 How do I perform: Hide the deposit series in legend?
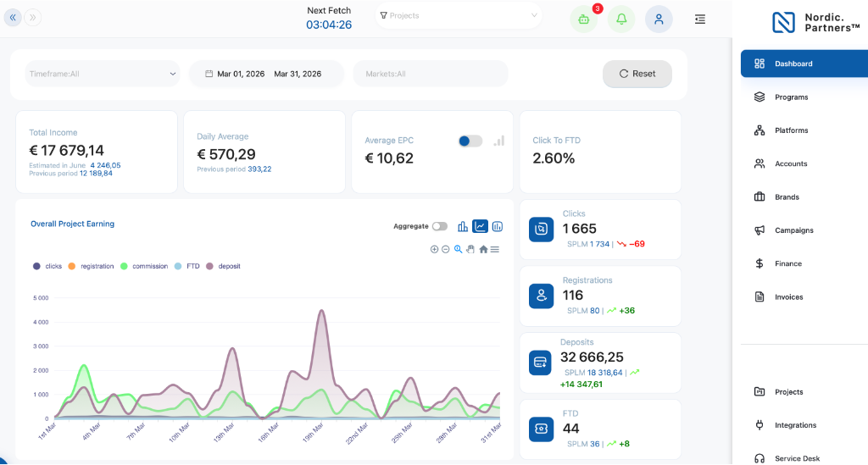click(223, 266)
